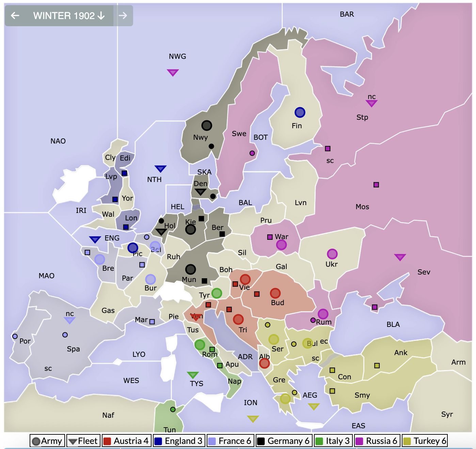Click the Army legend item

tap(47, 441)
